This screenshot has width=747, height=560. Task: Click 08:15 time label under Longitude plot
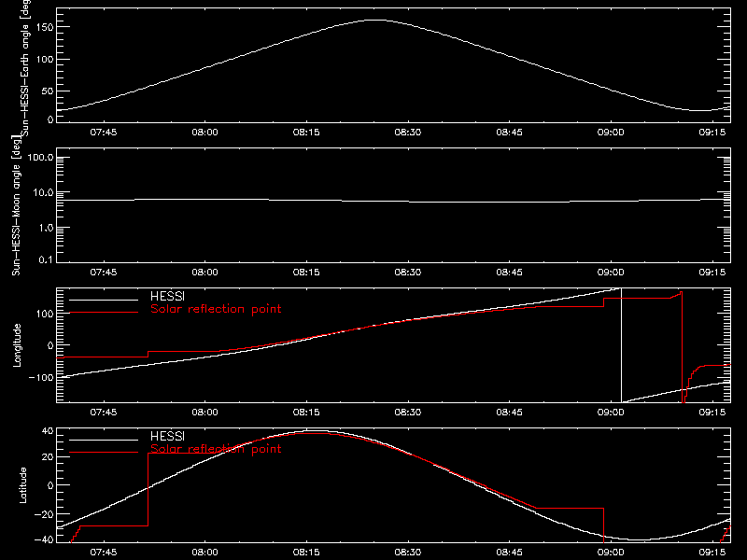pyautogui.click(x=306, y=413)
